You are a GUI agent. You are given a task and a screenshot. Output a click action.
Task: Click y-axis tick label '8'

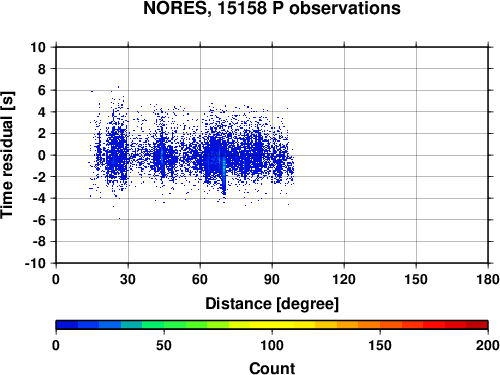[x=42, y=69]
